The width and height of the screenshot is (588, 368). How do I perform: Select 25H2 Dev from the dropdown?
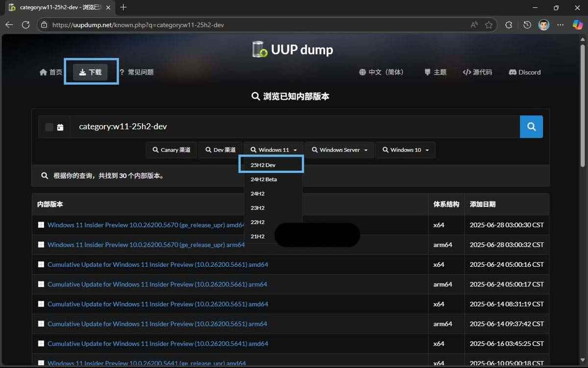click(262, 165)
